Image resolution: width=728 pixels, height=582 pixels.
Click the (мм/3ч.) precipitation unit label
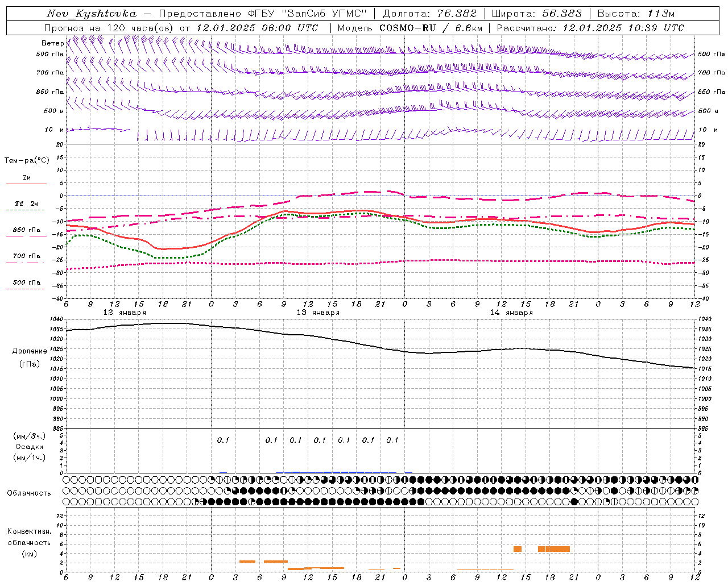coord(30,436)
